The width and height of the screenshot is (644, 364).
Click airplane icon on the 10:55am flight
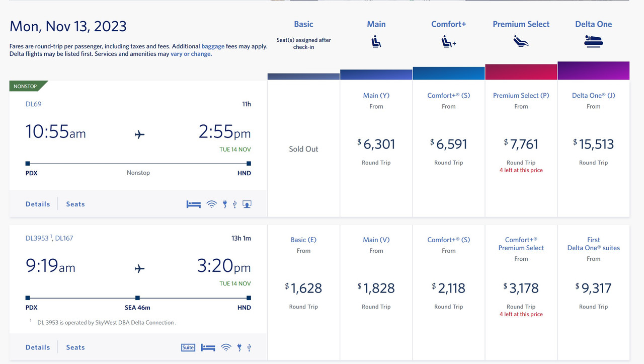139,134
